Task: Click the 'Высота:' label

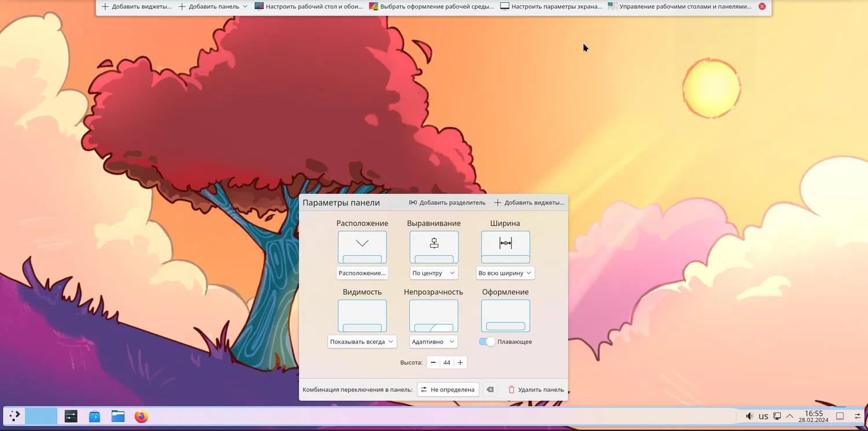Action: pos(411,363)
